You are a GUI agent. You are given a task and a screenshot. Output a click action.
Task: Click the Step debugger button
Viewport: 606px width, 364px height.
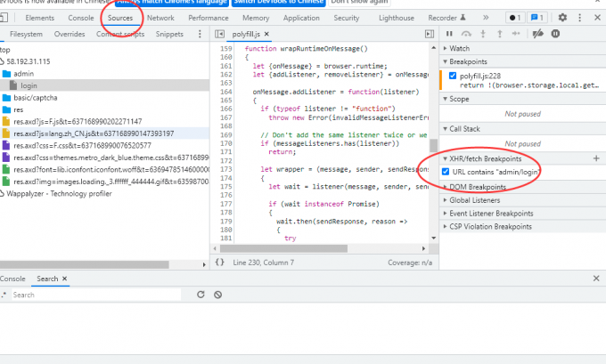[516, 34]
